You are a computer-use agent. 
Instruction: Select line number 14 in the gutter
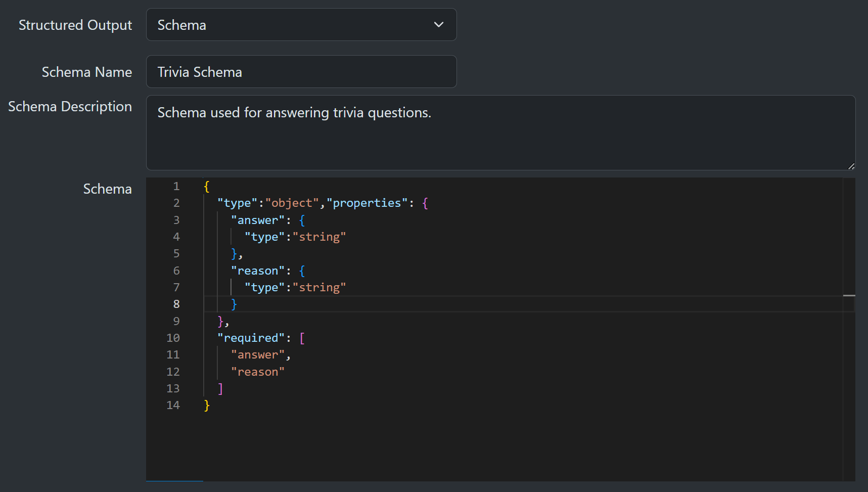[173, 405]
